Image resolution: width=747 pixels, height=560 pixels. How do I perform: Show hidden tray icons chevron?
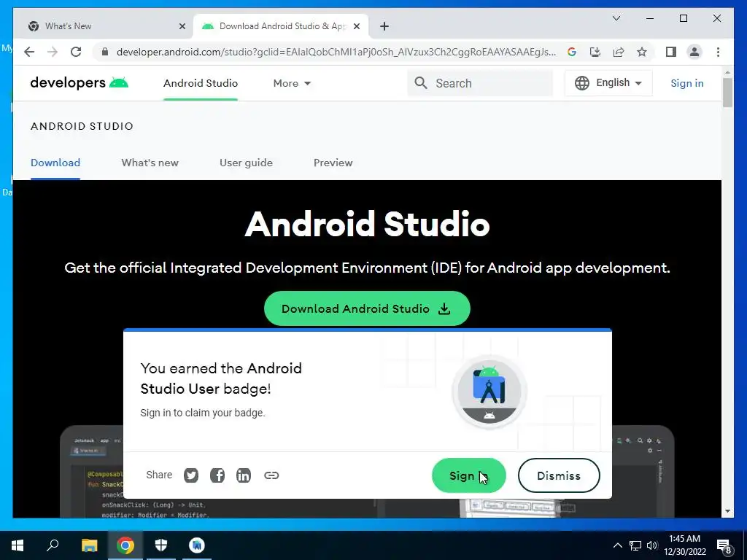tap(617, 545)
